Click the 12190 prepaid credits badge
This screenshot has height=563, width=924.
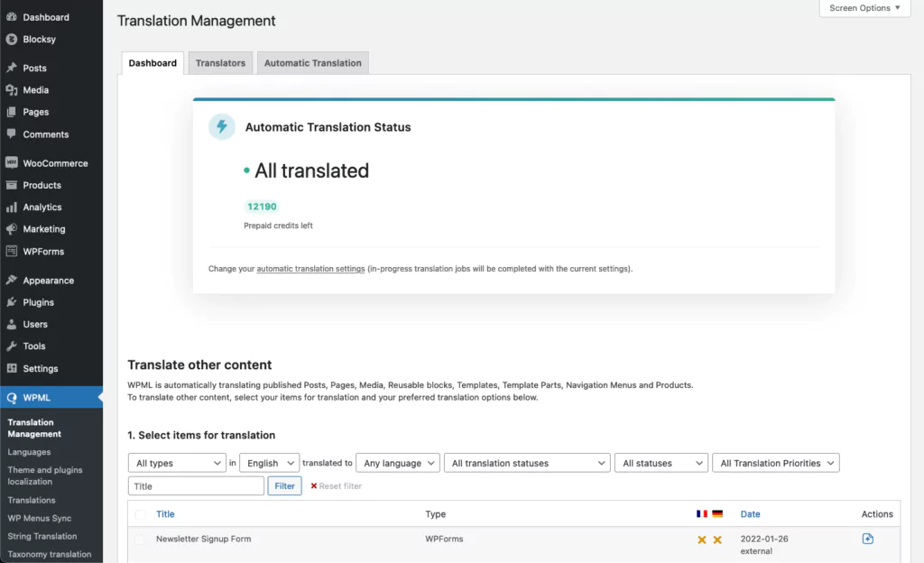[x=262, y=206]
